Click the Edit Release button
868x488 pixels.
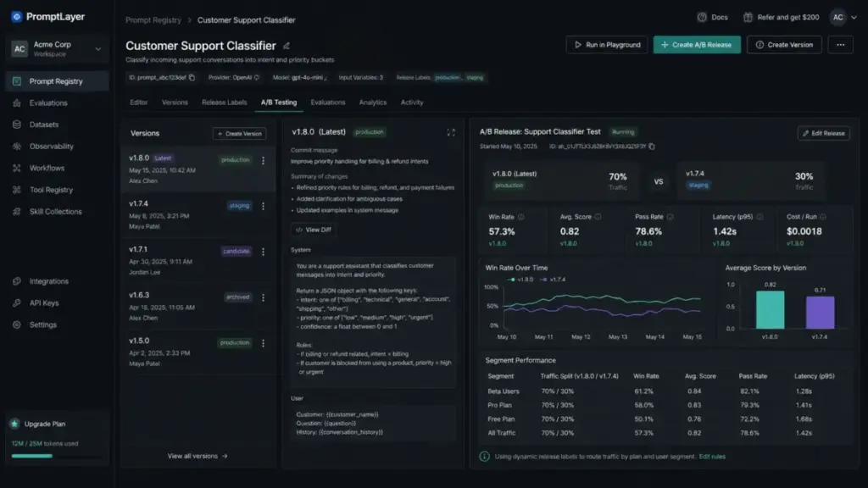point(824,133)
